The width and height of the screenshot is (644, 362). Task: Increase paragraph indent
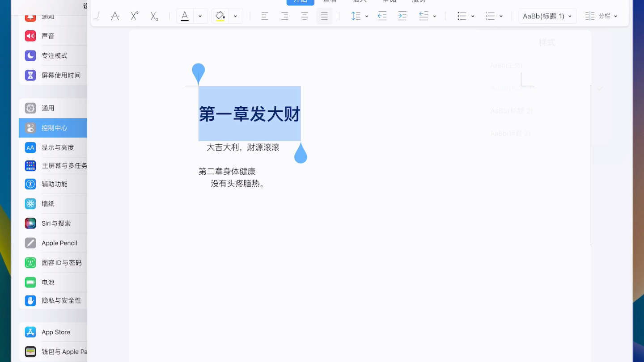402,16
